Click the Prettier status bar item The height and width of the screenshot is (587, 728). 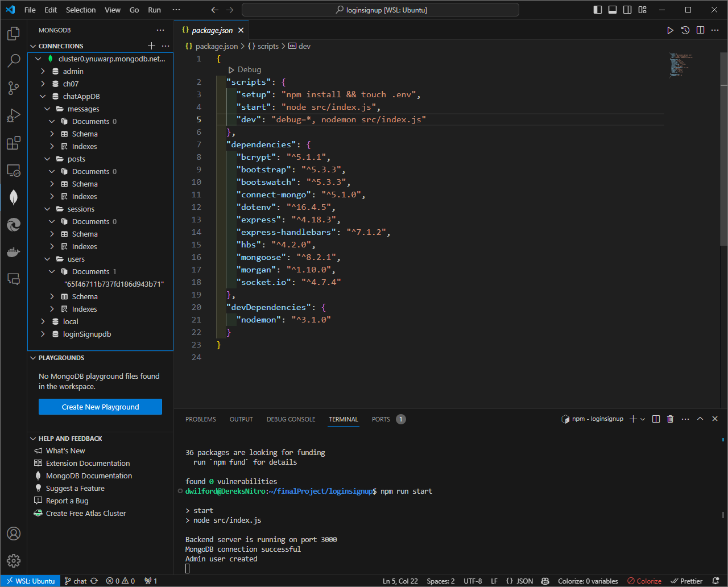686,581
